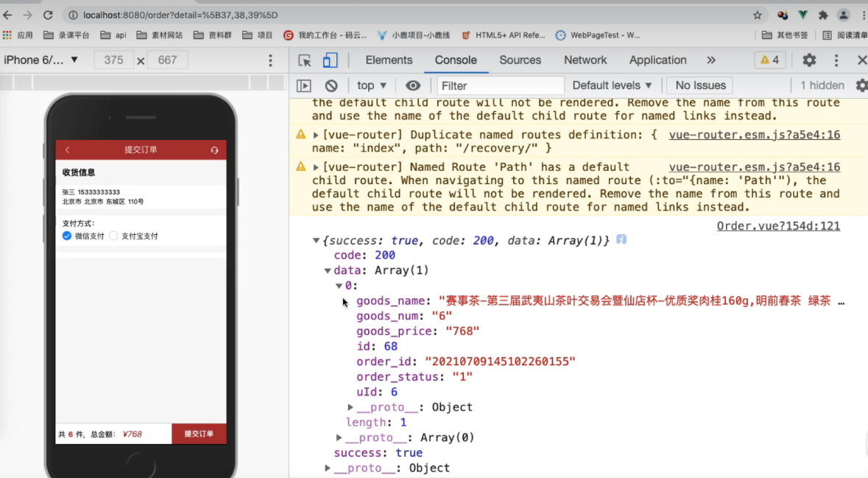Viewport: 868px width, 478px height.
Task: Open the Order.vue?154d:121 source link
Action: click(778, 226)
